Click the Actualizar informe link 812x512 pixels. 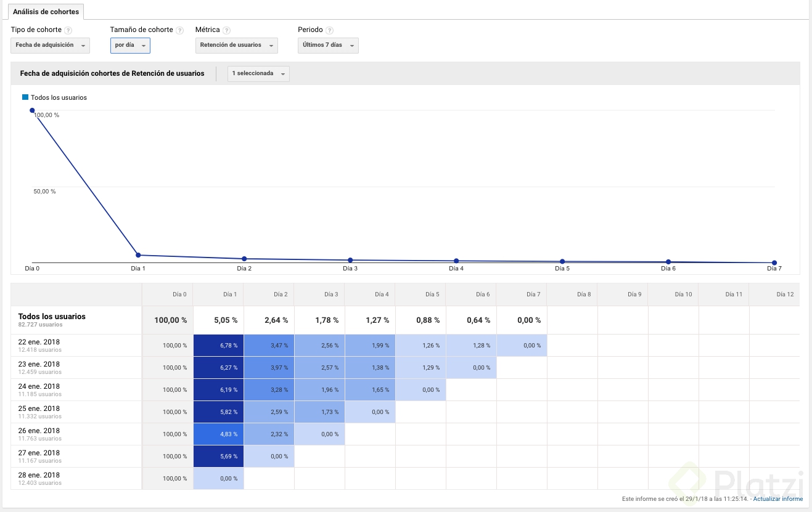(x=777, y=499)
